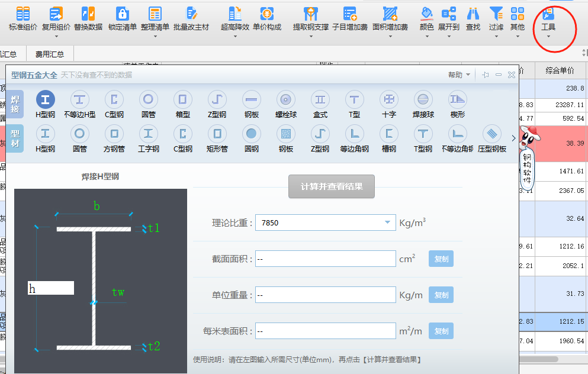Choose 不等边角钢 profile
588x374 pixels.
[458, 138]
